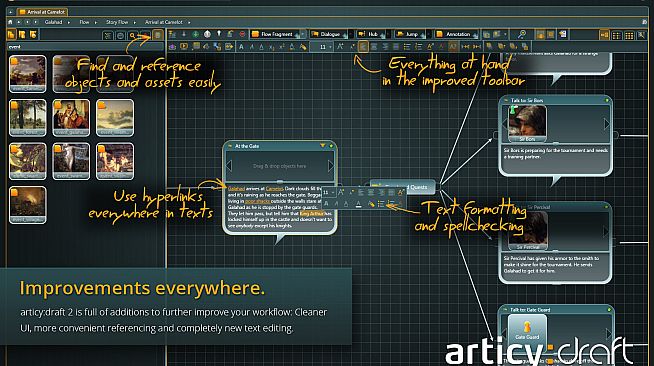Image resolution: width=654 pixels, height=366 pixels.
Task: Expand the arrow after Flow breadcrumb
Action: tap(96, 22)
